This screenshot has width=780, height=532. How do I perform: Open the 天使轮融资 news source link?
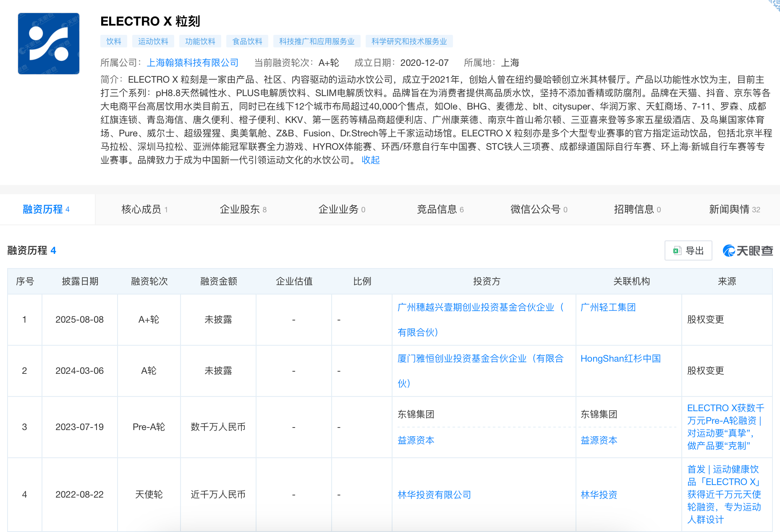[x=724, y=495]
